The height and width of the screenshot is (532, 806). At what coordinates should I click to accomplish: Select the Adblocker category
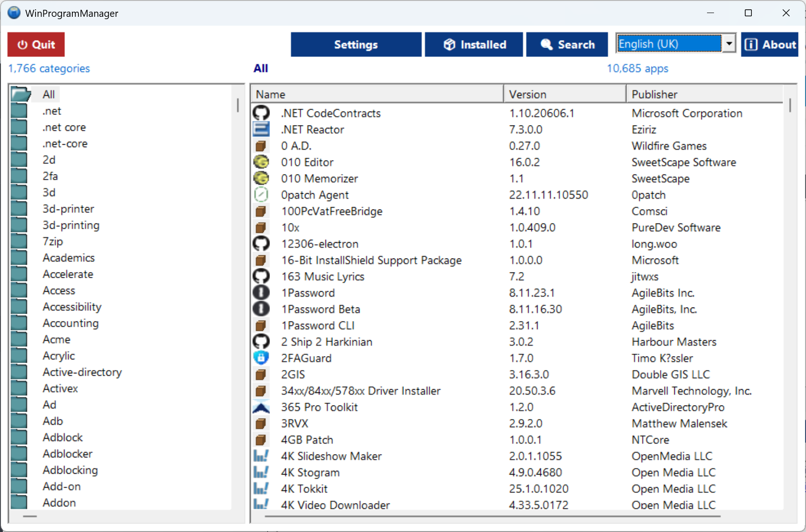click(68, 454)
